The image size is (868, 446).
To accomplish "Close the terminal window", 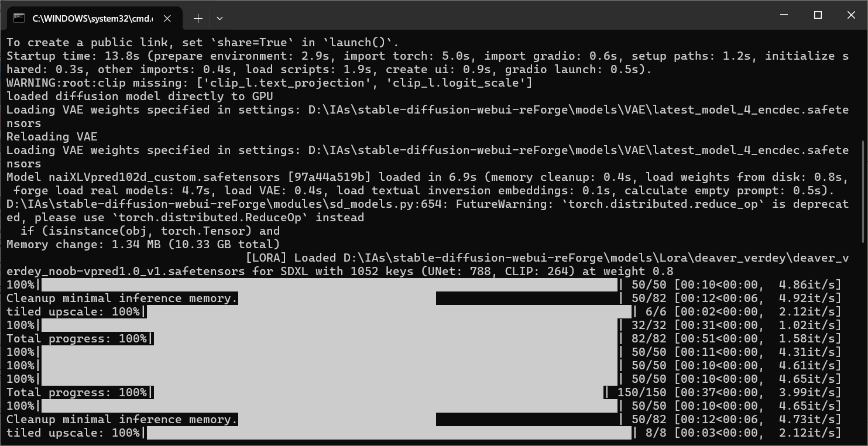I will coord(851,15).
